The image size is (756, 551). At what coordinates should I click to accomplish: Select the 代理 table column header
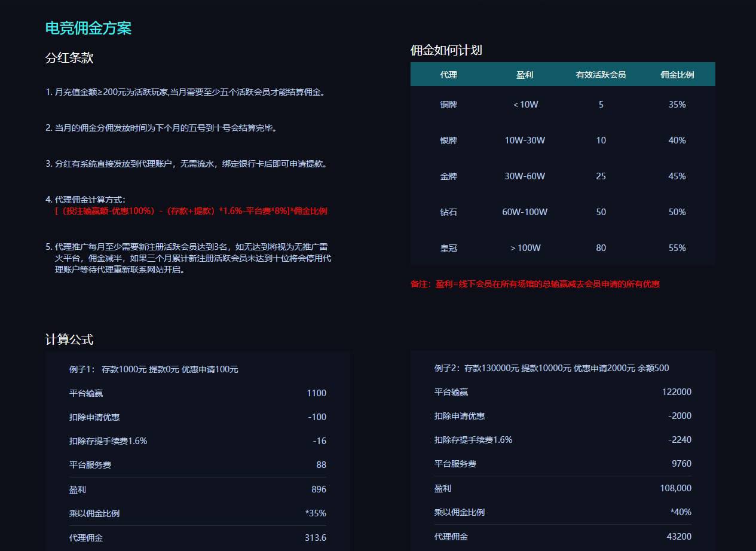pos(449,74)
